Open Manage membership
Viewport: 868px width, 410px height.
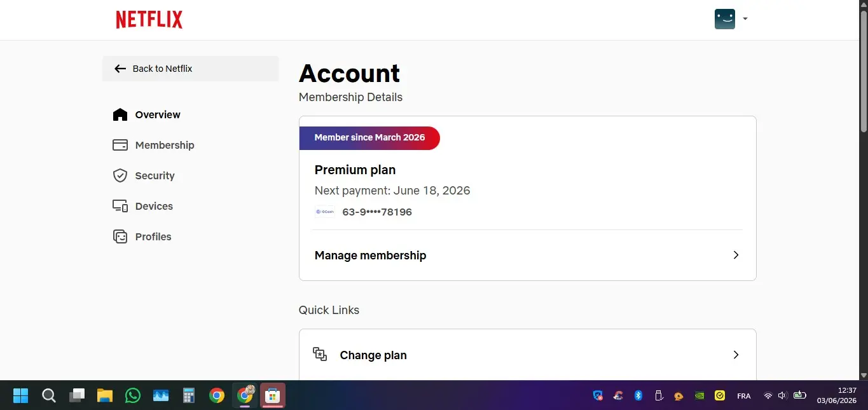point(528,255)
